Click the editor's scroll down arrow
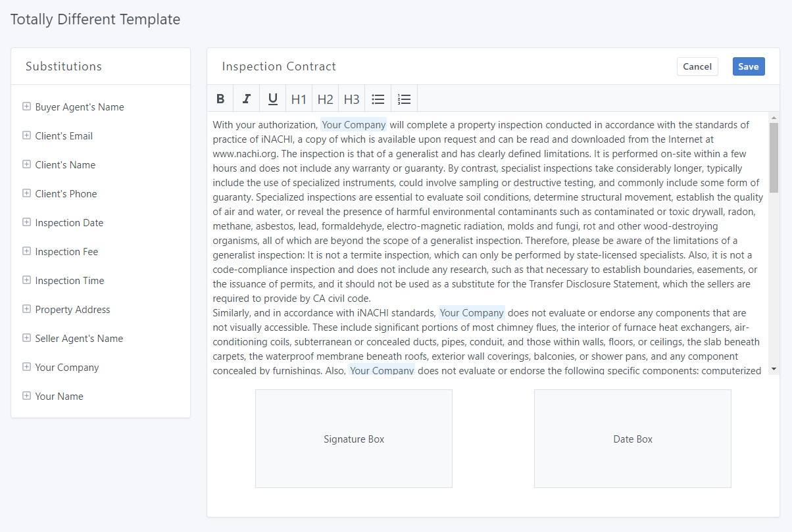792x532 pixels. [x=774, y=370]
